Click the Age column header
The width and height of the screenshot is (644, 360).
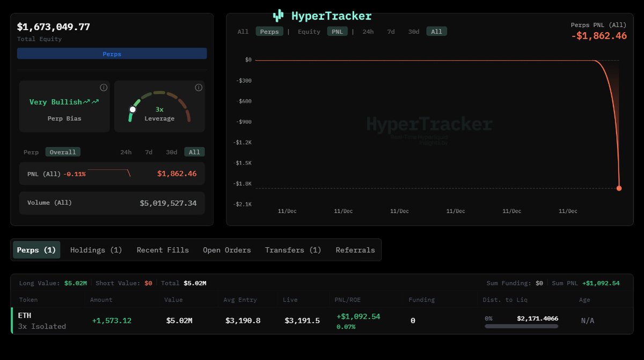[x=584, y=300]
